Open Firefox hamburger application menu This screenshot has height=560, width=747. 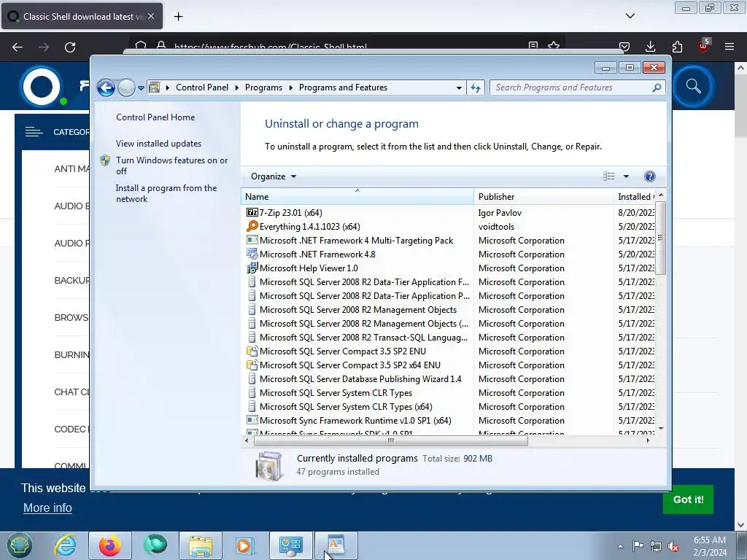(x=729, y=47)
